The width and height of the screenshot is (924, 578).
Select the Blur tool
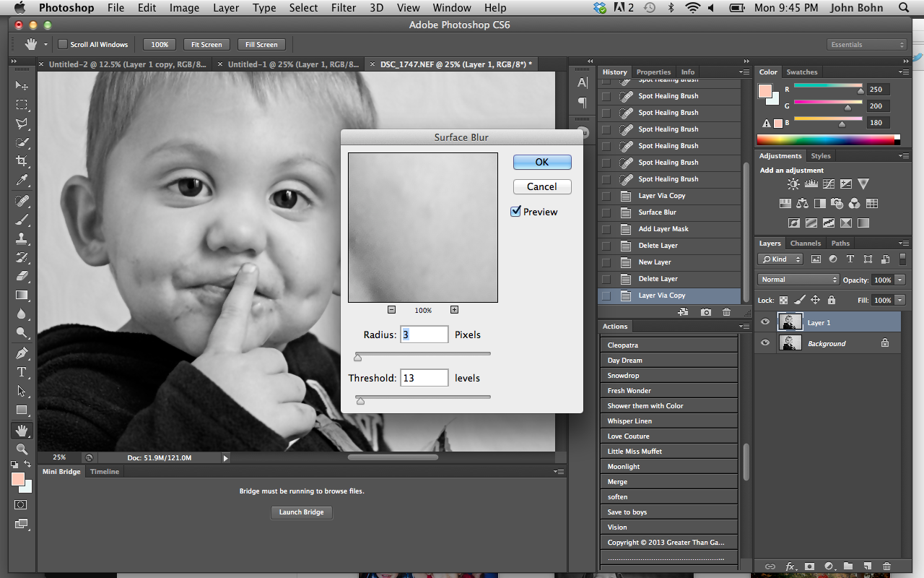(x=22, y=314)
